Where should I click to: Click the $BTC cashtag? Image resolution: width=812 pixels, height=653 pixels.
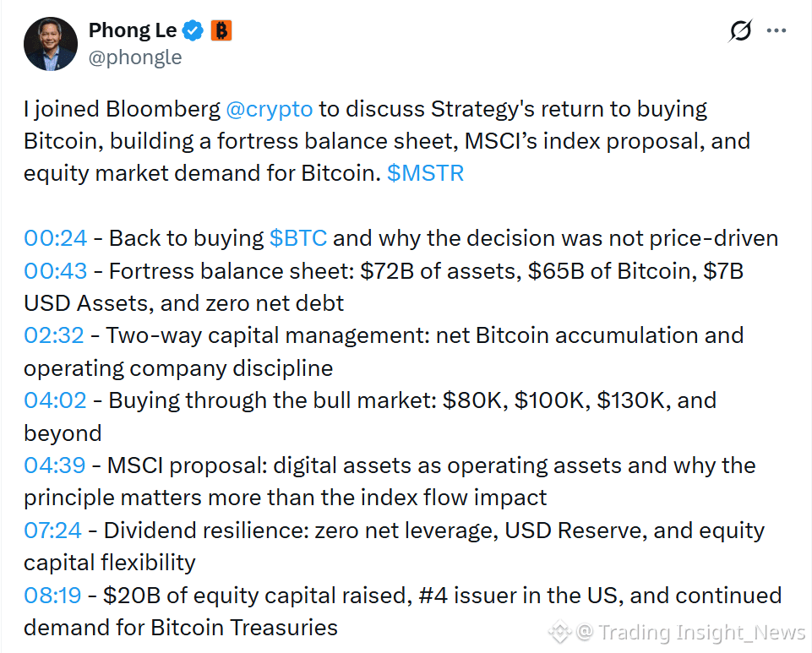(298, 238)
